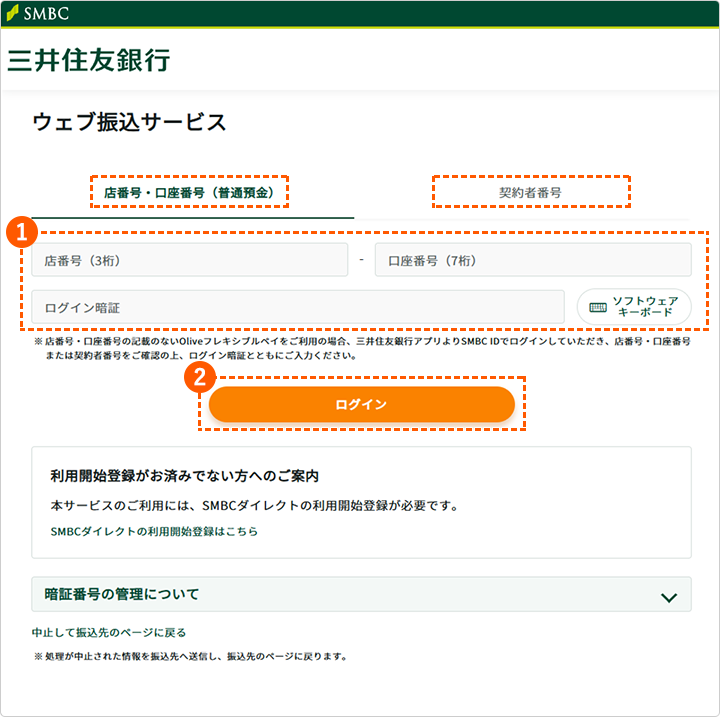Expand the 暗証番号の管理について section

coord(361,594)
